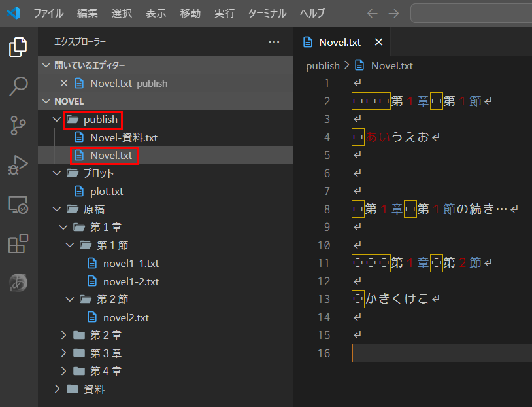Close the Novel.txt editor tab
This screenshot has height=407, width=532.
[378, 42]
